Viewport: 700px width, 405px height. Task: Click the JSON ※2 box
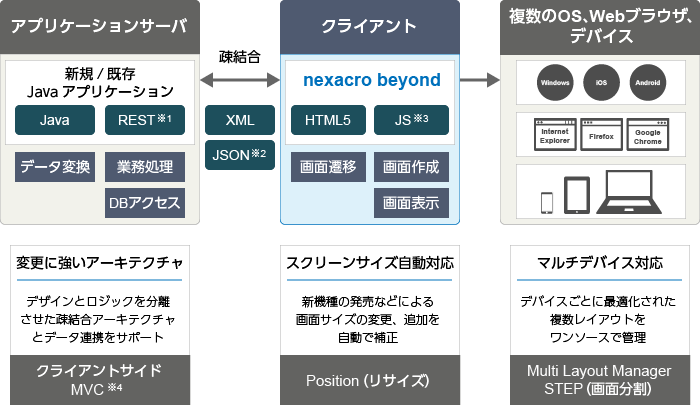(240, 155)
